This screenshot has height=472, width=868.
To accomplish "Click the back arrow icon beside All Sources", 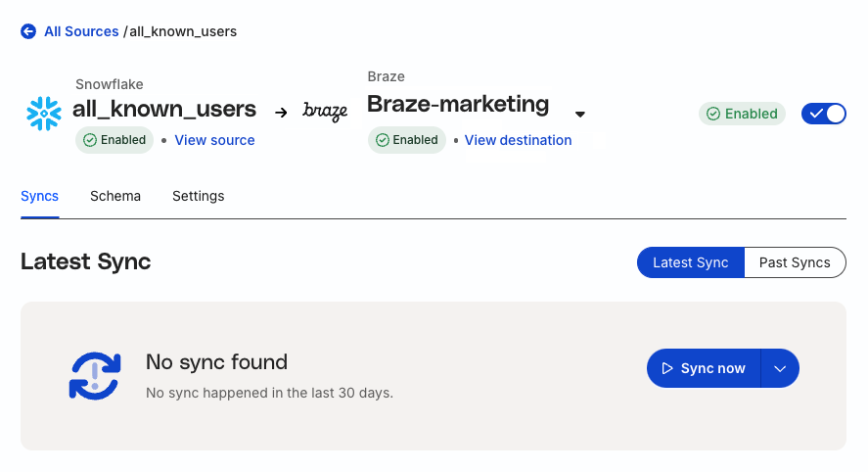I will click(28, 31).
